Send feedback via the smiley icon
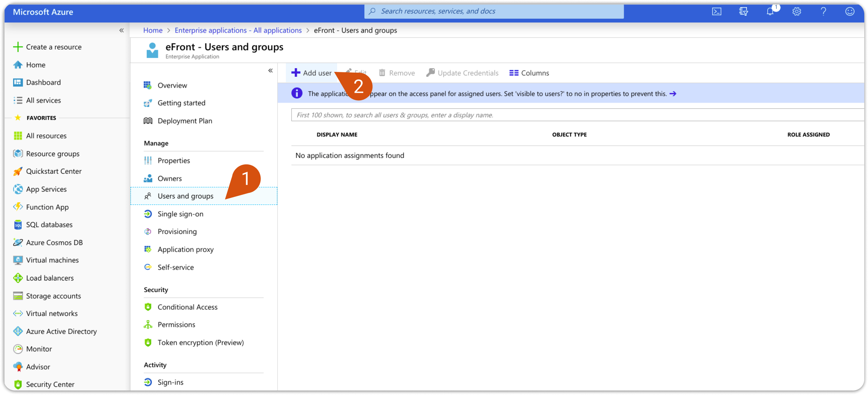Image resolution: width=868 pixels, height=395 pixels. pyautogui.click(x=850, y=11)
